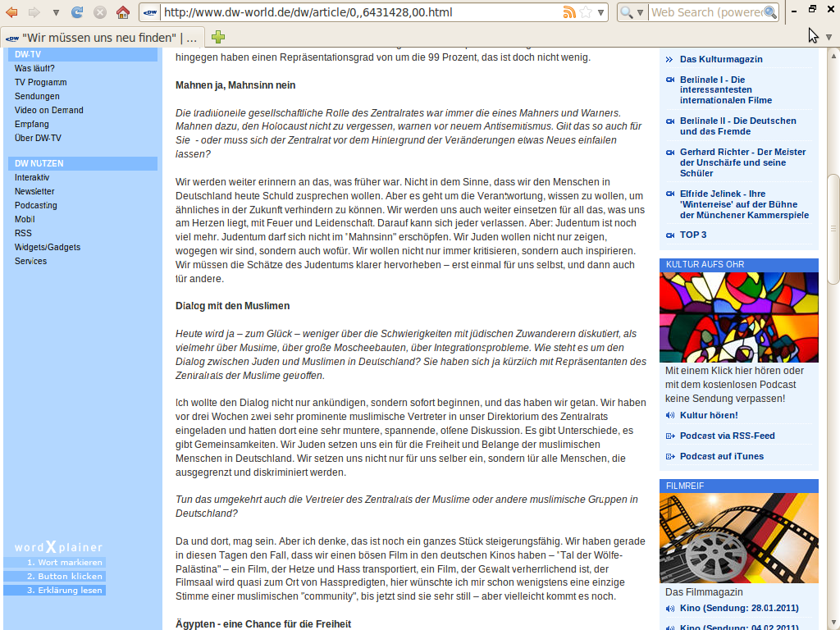Image resolution: width=840 pixels, height=630 pixels.
Task: Click the browser Forward arrow button
Action: [x=34, y=12]
